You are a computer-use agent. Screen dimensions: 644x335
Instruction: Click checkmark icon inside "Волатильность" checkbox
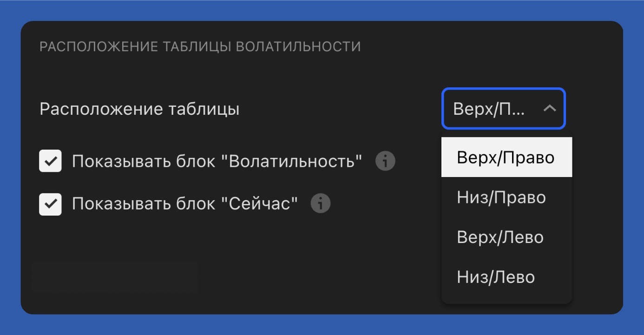tap(51, 160)
